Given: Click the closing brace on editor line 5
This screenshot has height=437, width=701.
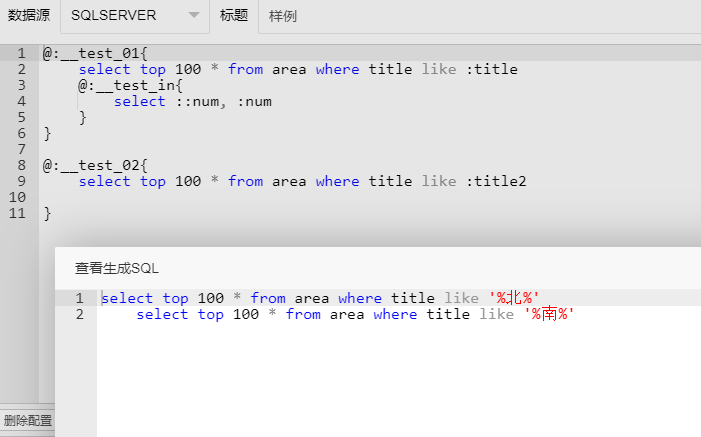Looking at the screenshot, I should coord(83,118).
